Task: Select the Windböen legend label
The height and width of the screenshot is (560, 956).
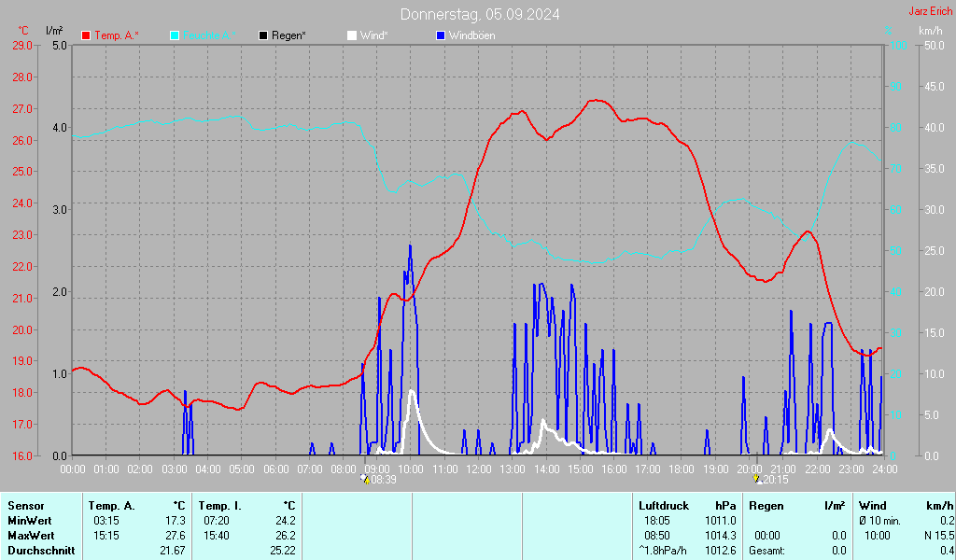Action: (x=471, y=35)
